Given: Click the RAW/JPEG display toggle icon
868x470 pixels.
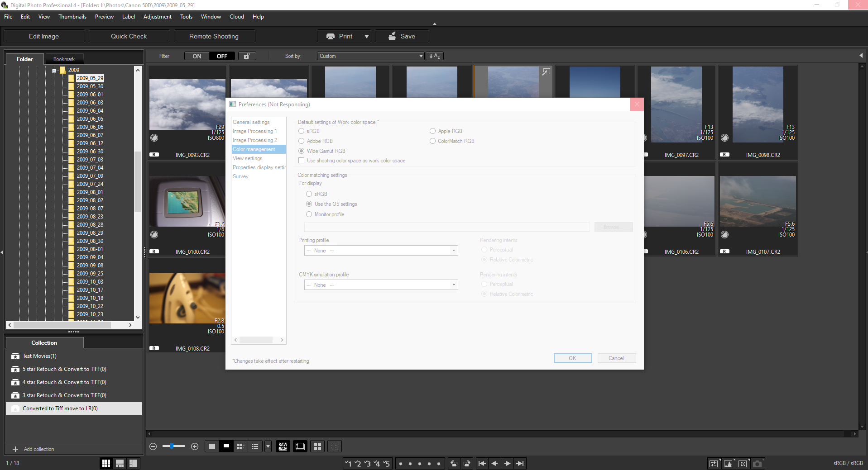Looking at the screenshot, I should click(283, 446).
